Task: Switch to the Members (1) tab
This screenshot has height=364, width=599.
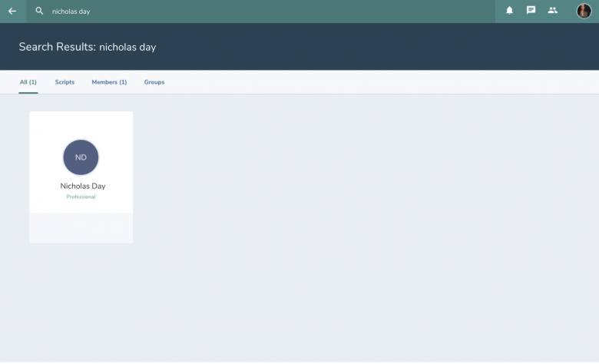Action: (109, 82)
